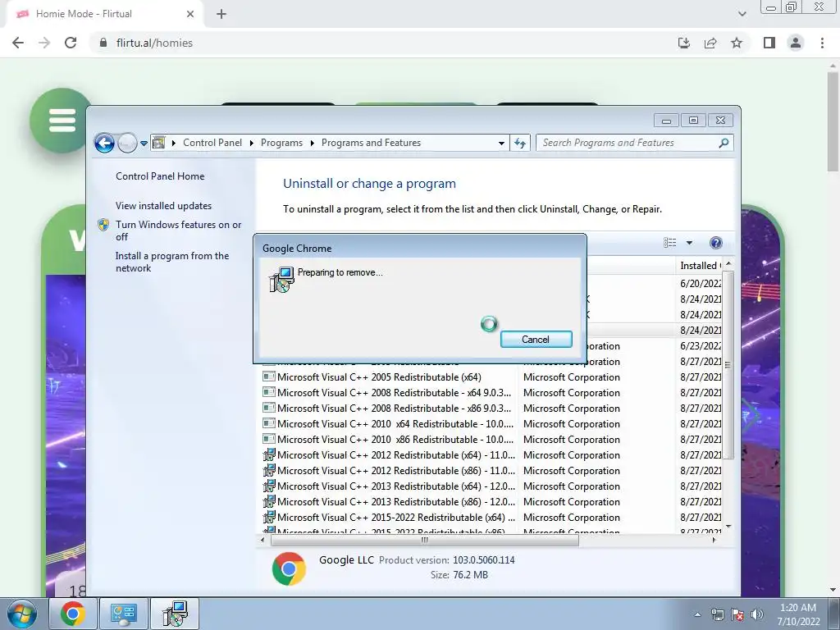Open the Windows Start button
840x630 pixels.
(x=21, y=614)
